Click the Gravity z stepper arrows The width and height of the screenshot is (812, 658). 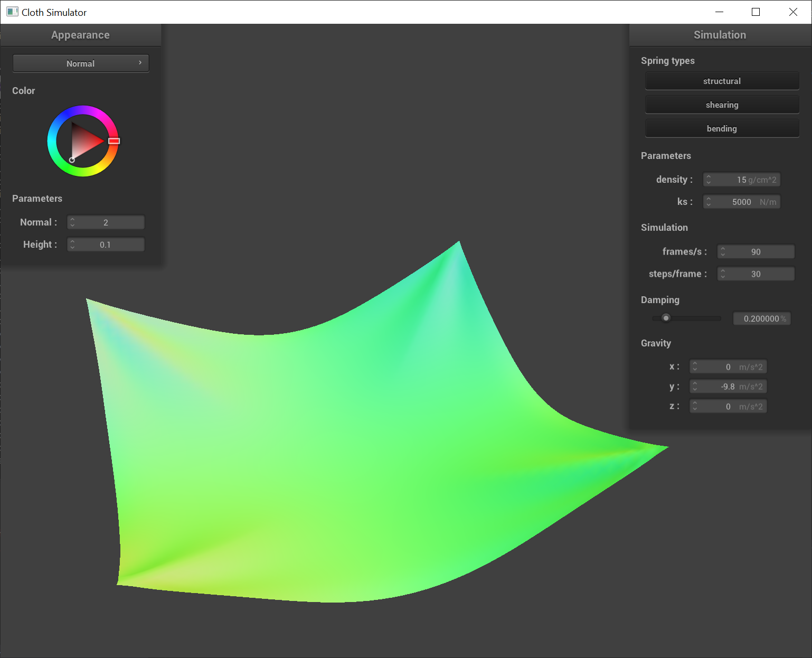coord(695,406)
